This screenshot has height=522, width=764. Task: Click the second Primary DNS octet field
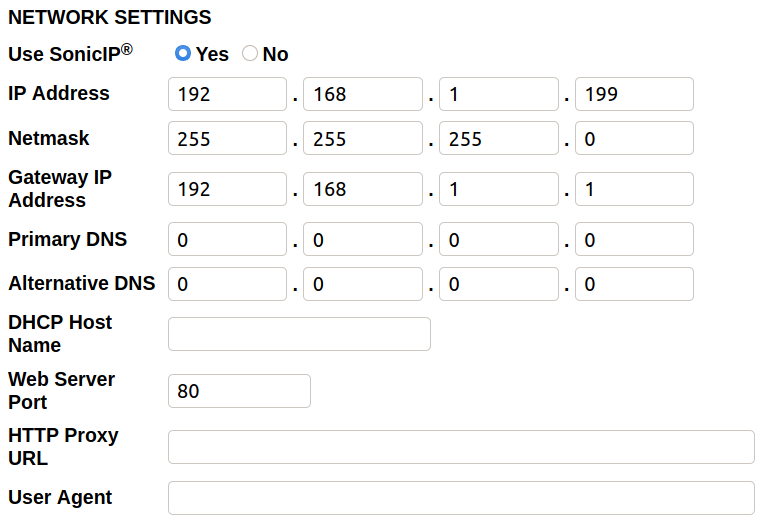click(x=363, y=239)
